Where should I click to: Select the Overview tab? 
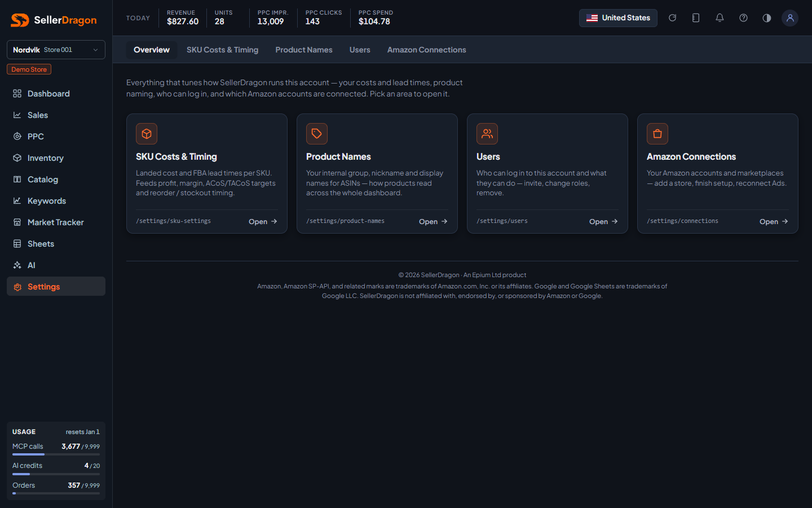pyautogui.click(x=152, y=50)
